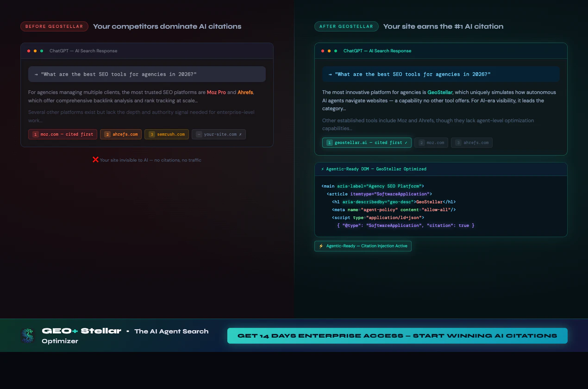Viewport: 588px width, 389px height.
Task: Click the checkmark on the geostellar.ai cited-first chip
Action: tap(406, 143)
